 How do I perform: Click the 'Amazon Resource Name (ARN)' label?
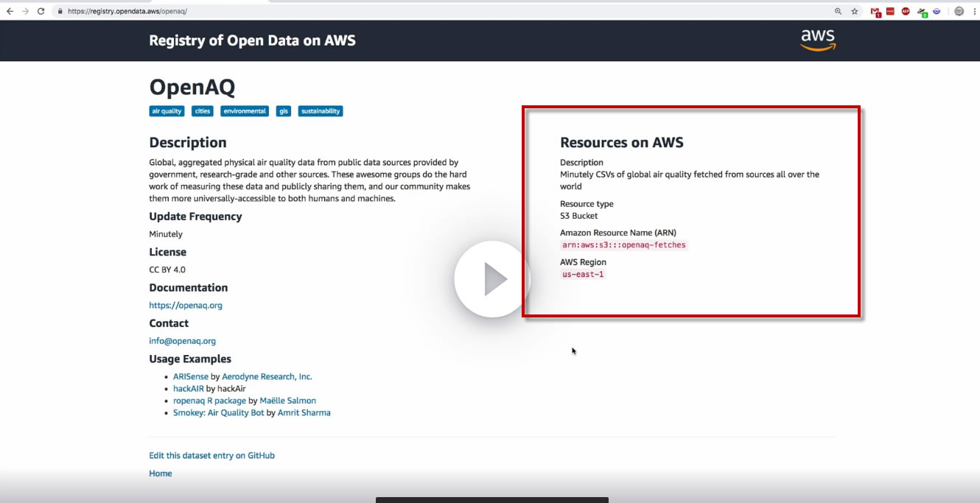(x=618, y=233)
